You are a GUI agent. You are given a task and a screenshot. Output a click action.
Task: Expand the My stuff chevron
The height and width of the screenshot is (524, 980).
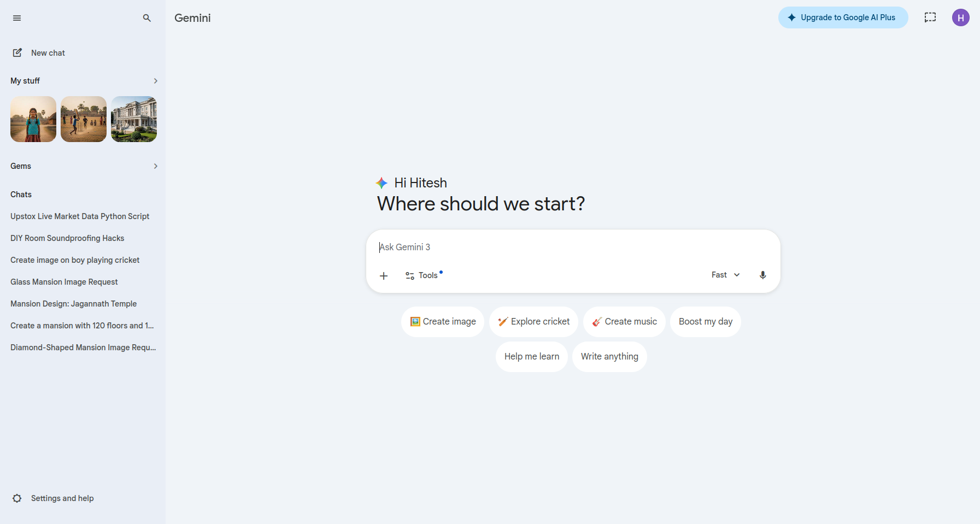(x=156, y=81)
